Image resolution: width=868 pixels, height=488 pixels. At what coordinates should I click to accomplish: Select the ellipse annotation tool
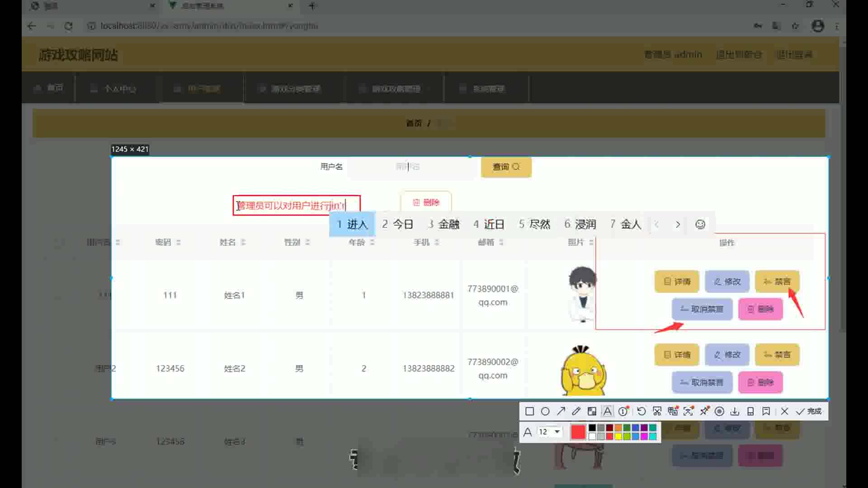pos(545,411)
